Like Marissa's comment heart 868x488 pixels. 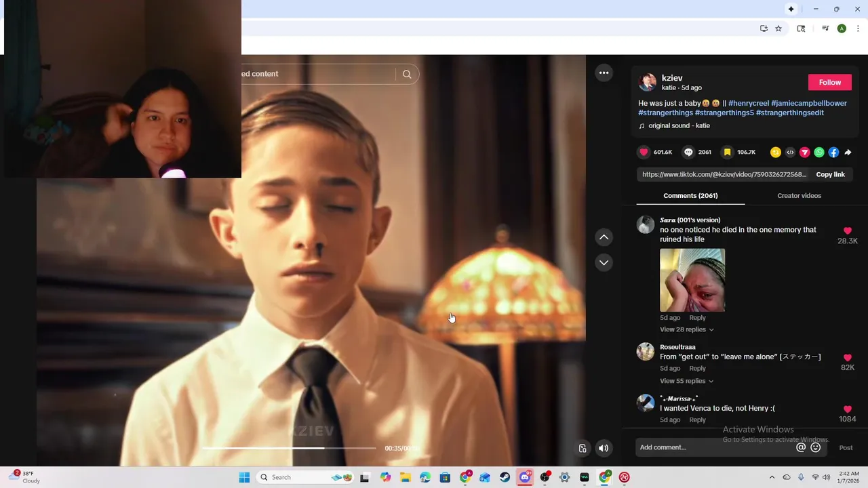[848, 409]
